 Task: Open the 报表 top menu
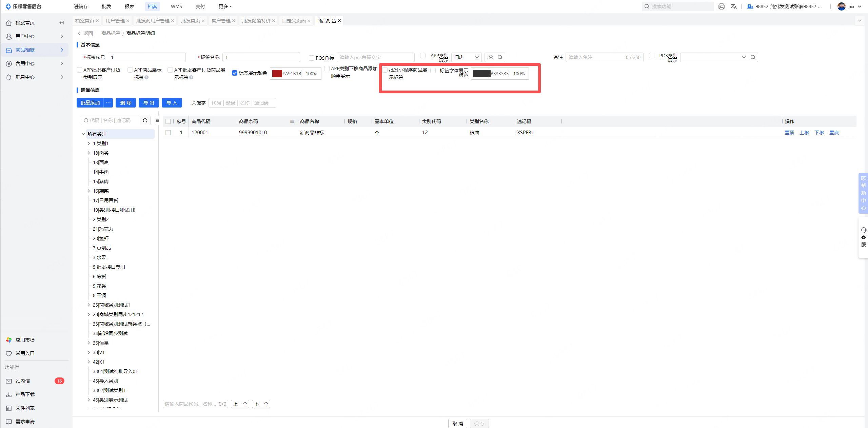click(129, 6)
